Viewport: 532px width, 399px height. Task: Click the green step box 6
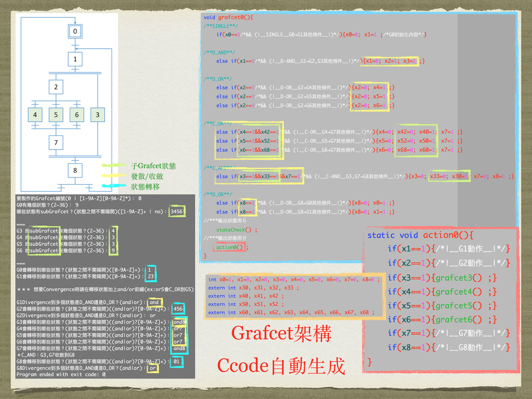pos(77,115)
